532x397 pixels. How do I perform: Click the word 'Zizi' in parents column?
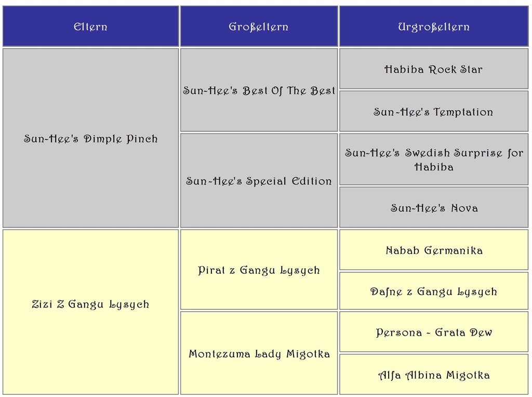coord(42,305)
